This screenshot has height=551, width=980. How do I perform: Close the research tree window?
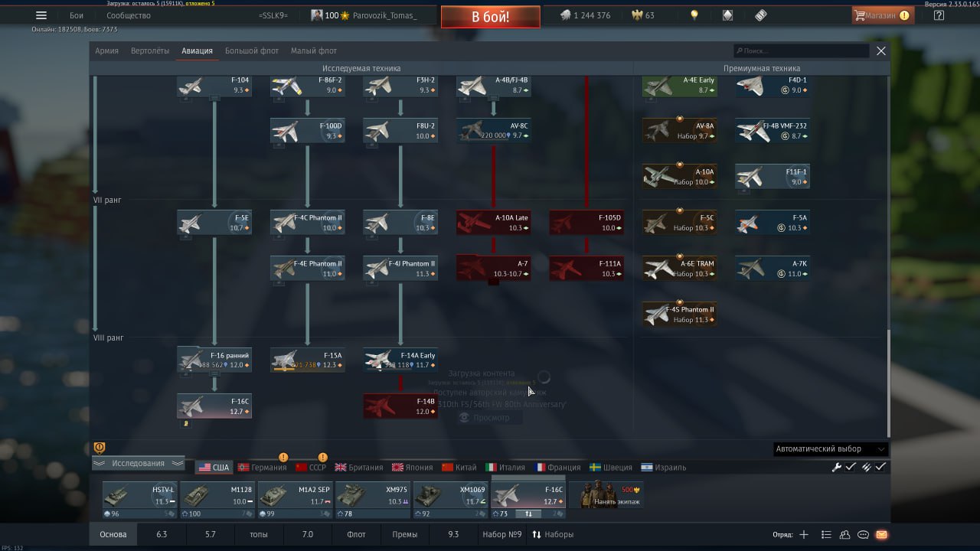pyautogui.click(x=881, y=51)
